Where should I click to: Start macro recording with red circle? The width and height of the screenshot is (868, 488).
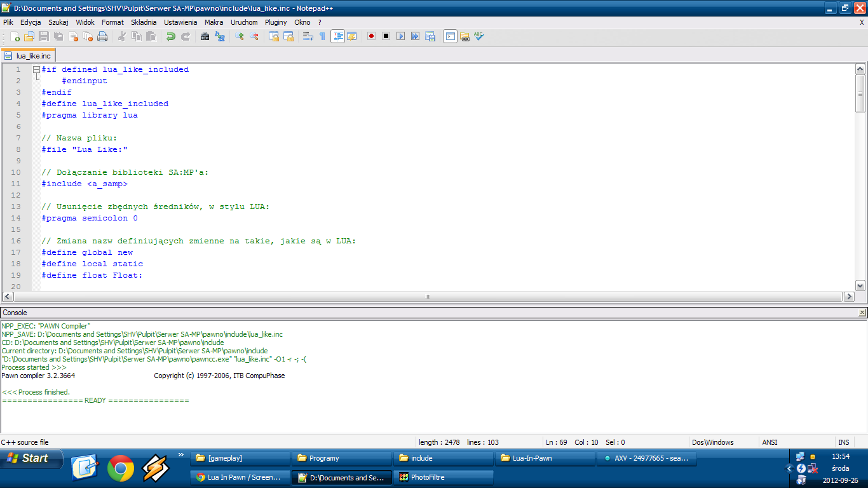[371, 36]
